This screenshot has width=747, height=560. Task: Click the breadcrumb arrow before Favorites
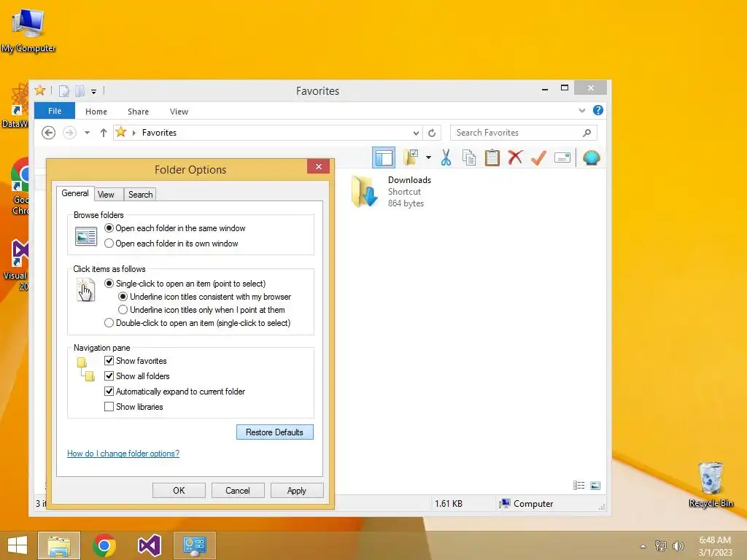[134, 133]
